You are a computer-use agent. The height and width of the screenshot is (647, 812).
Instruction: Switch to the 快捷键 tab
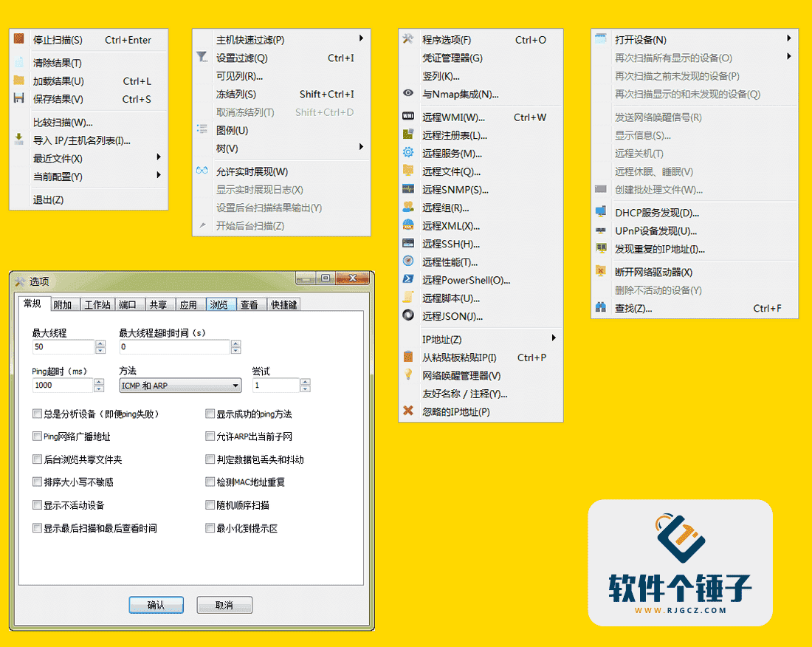(283, 304)
